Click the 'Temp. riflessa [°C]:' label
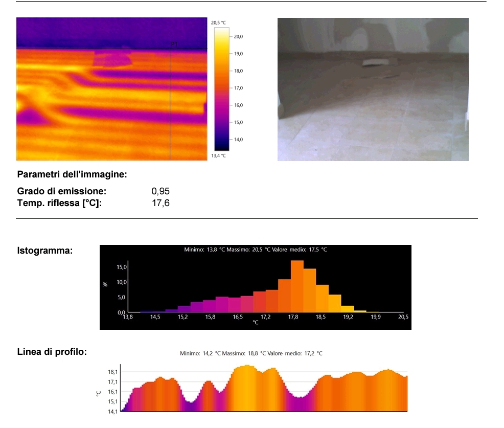Screen dimensions: 504x428 (59, 203)
